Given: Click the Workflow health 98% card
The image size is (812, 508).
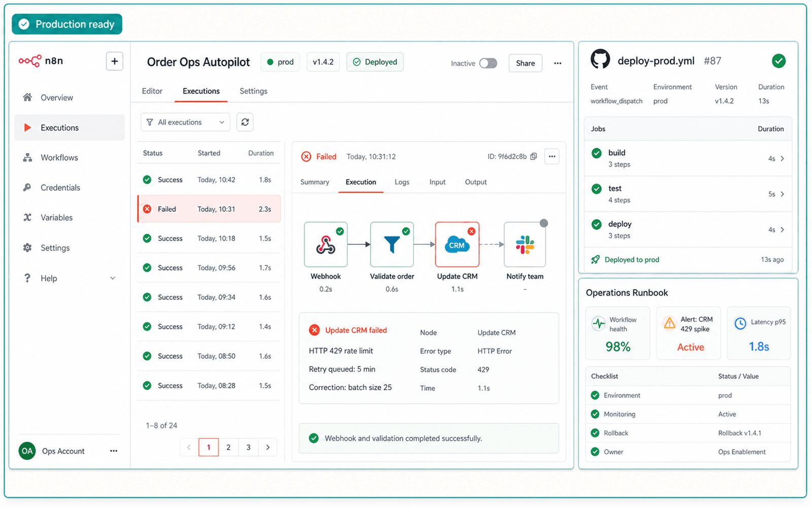Looking at the screenshot, I should (618, 333).
